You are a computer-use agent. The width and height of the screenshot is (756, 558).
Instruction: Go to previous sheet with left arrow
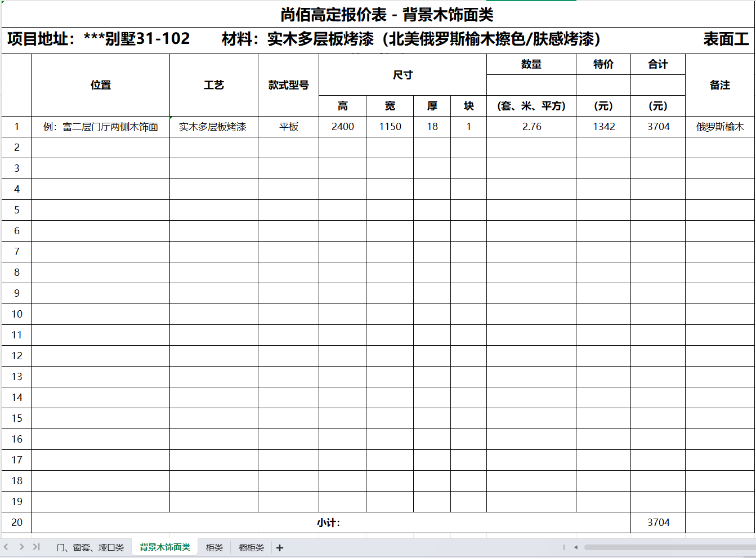(6, 547)
